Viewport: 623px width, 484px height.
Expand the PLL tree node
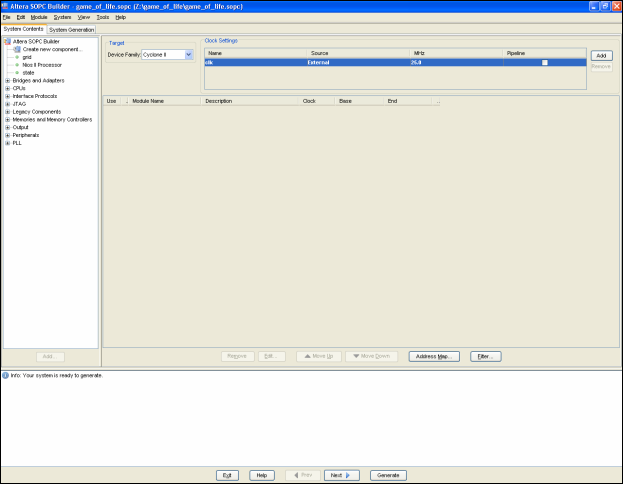[x=8, y=143]
